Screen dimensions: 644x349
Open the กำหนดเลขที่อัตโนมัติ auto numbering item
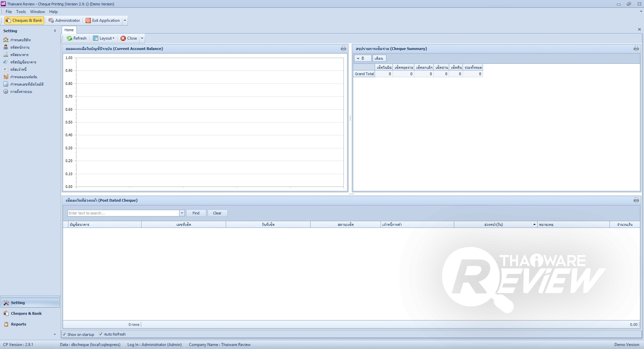click(x=23, y=84)
